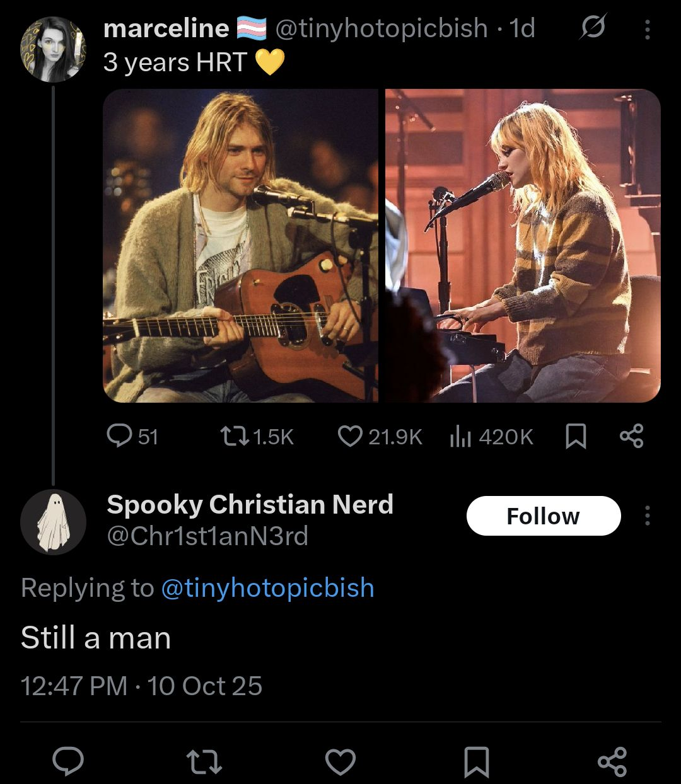Expand the left photo with the guitar
The width and height of the screenshot is (681, 784).
240,245
